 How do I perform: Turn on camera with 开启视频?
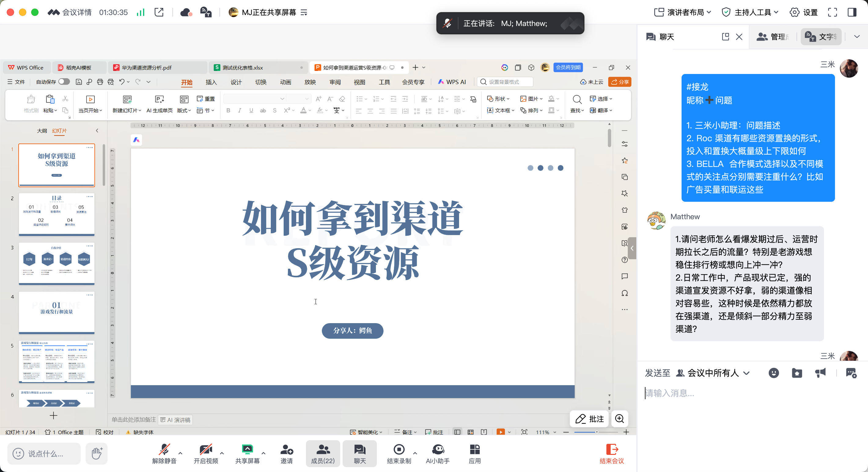pyautogui.click(x=206, y=454)
